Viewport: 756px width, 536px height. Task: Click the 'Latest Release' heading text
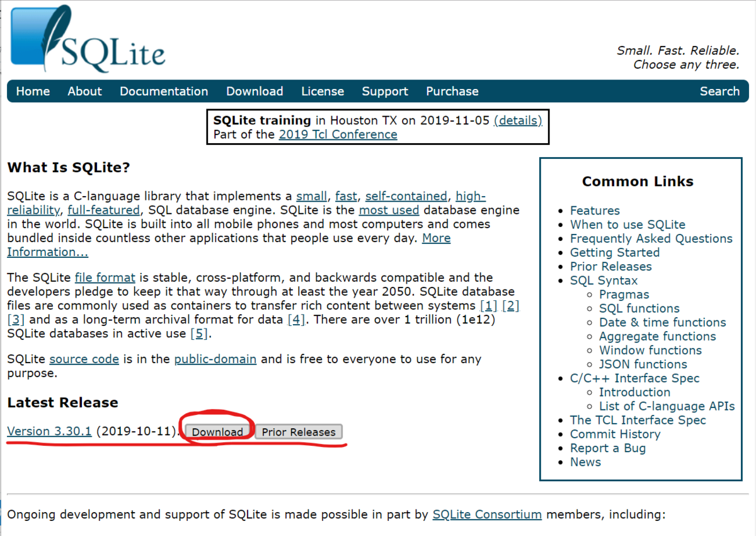pyautogui.click(x=62, y=402)
